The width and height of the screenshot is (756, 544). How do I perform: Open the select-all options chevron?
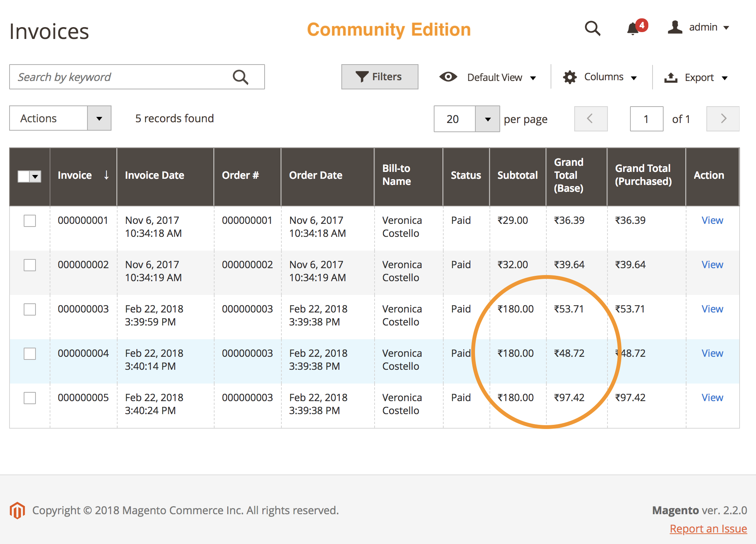36,176
